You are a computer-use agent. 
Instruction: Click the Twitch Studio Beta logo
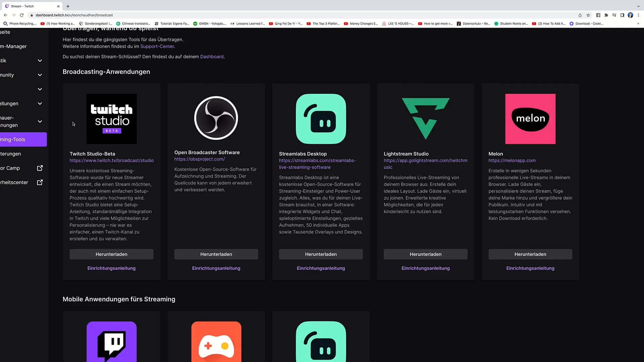coord(111,119)
